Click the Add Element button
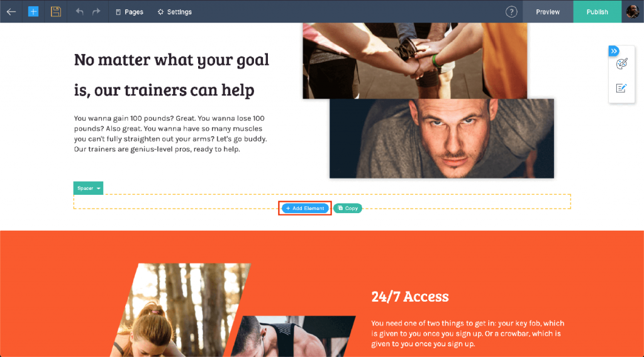Screen dimensions: 644x357 click(305, 208)
